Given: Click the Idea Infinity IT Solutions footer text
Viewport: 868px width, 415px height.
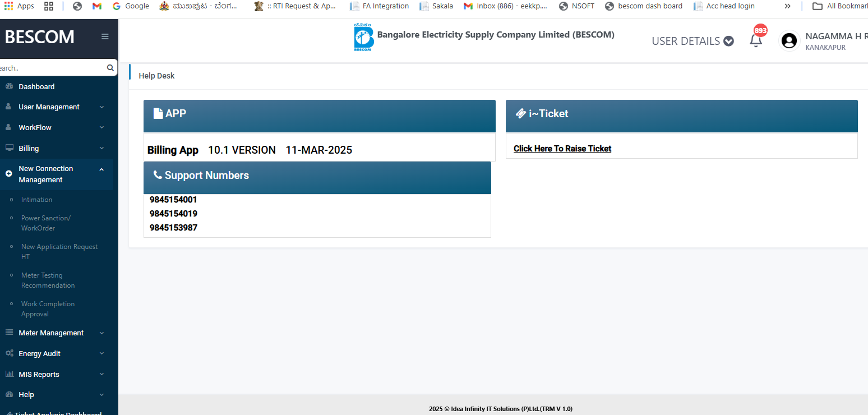Looking at the screenshot, I should tap(501, 409).
